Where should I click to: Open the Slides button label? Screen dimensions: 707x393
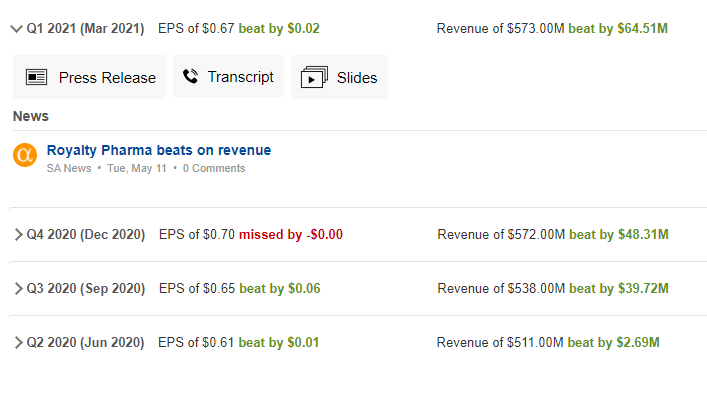pyautogui.click(x=357, y=78)
